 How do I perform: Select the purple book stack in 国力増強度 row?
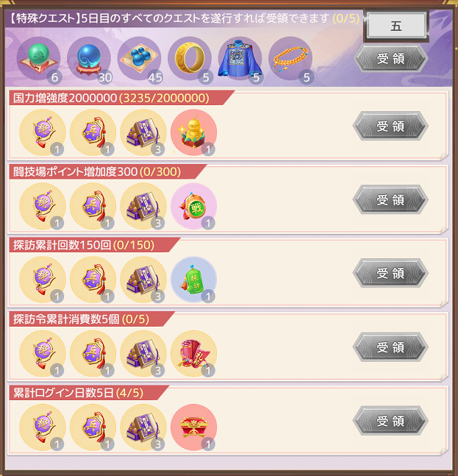pos(143,132)
